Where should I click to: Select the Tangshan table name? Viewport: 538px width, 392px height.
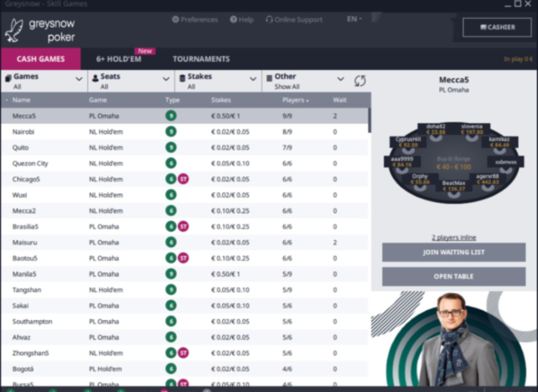(x=27, y=290)
